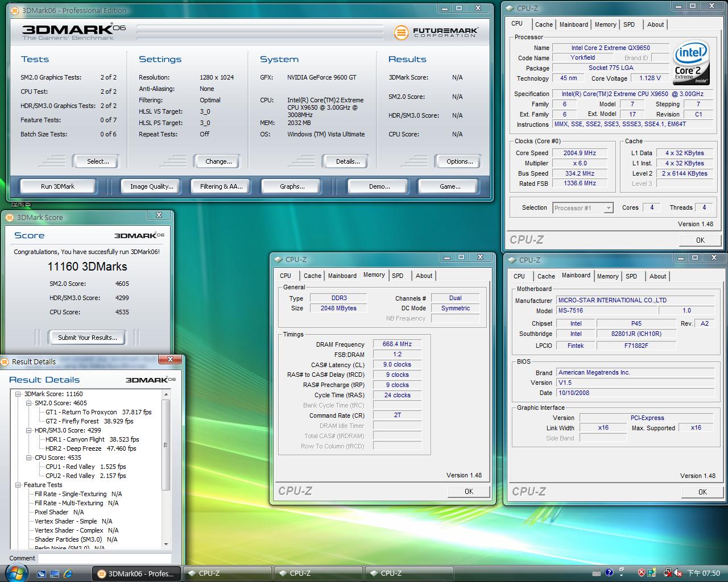Collapse the CPU Score: 4535 tree node
The image size is (728, 582).
pos(29,458)
